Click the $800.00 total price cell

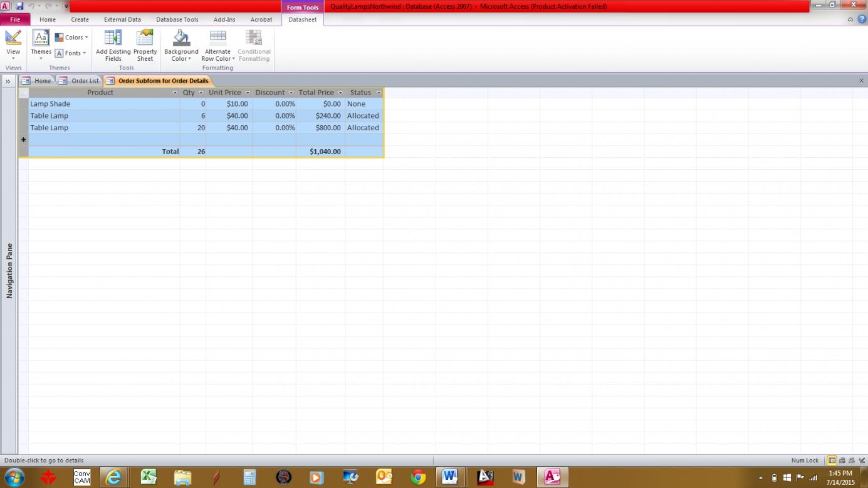point(321,128)
